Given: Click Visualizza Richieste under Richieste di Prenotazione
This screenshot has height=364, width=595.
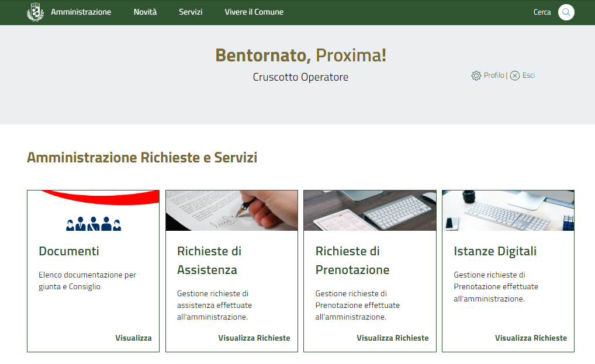Looking at the screenshot, I should 392,338.
